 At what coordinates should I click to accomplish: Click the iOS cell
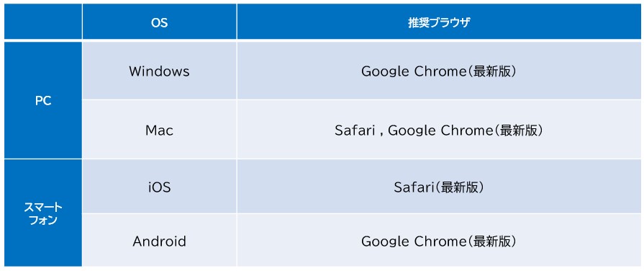click(x=159, y=187)
